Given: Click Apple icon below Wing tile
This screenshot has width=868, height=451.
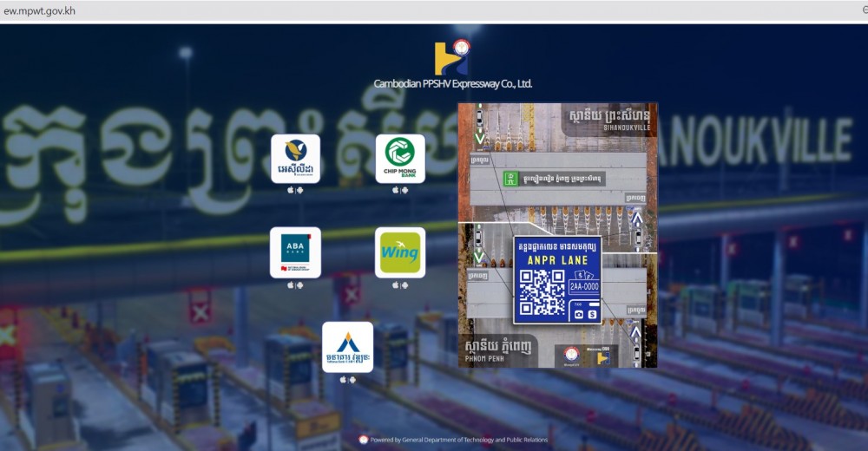Looking at the screenshot, I should [395, 285].
